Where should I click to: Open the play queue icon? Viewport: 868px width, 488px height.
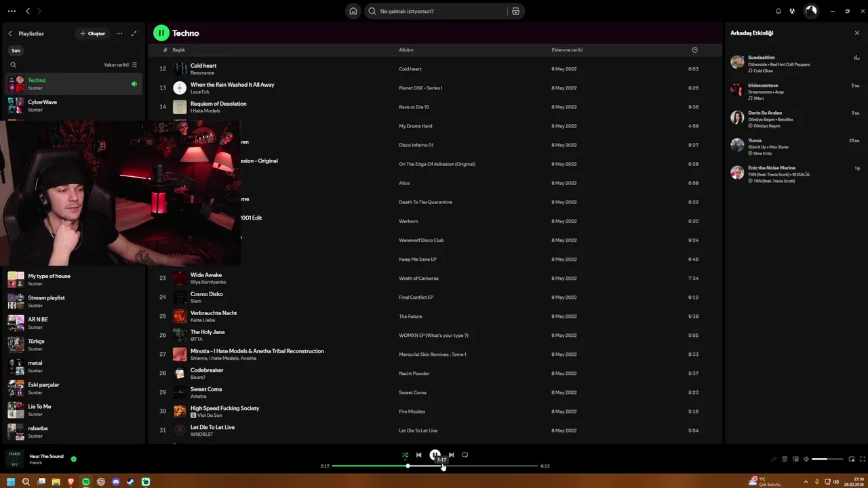click(785, 459)
